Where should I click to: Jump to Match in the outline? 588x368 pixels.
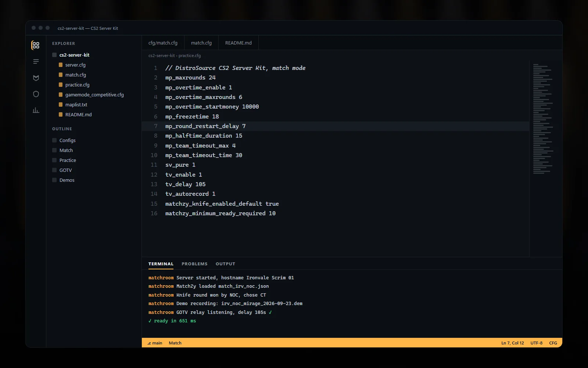(x=66, y=150)
